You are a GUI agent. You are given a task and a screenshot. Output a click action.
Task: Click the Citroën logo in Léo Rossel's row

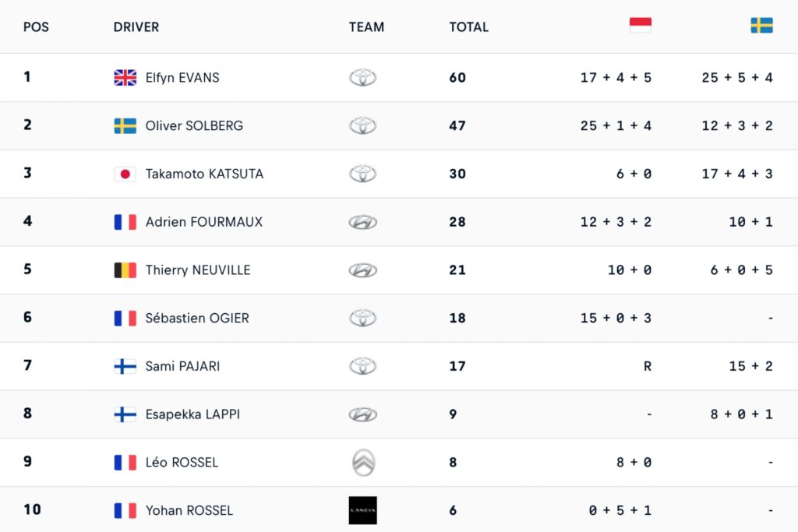(362, 463)
